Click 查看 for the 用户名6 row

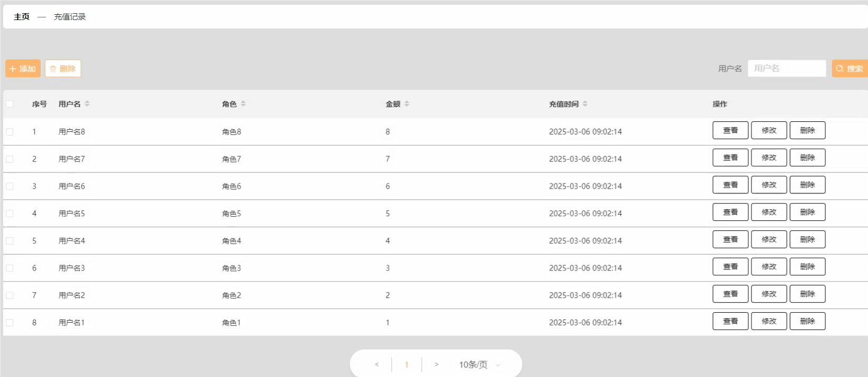point(730,185)
